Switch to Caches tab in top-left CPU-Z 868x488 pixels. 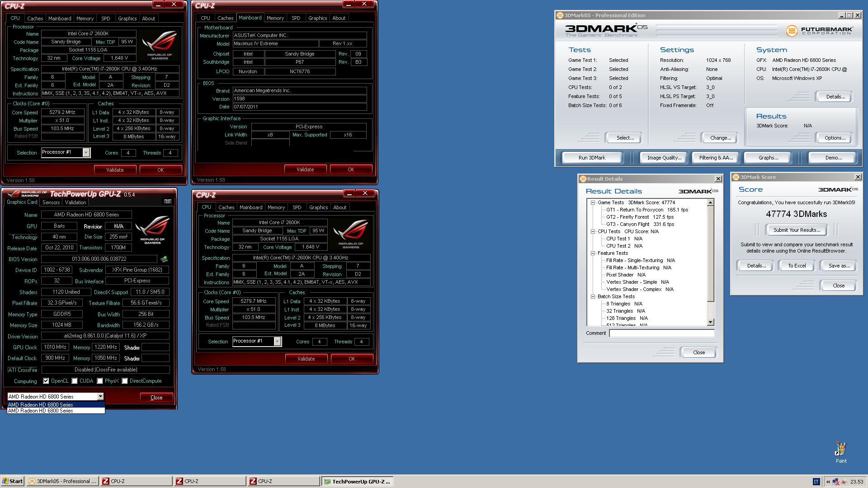click(35, 19)
